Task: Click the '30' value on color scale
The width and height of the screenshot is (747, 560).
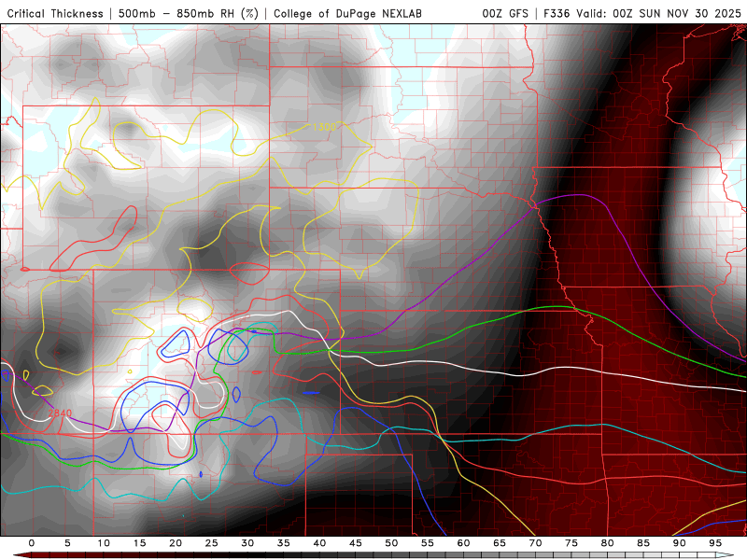Action: pos(247,543)
